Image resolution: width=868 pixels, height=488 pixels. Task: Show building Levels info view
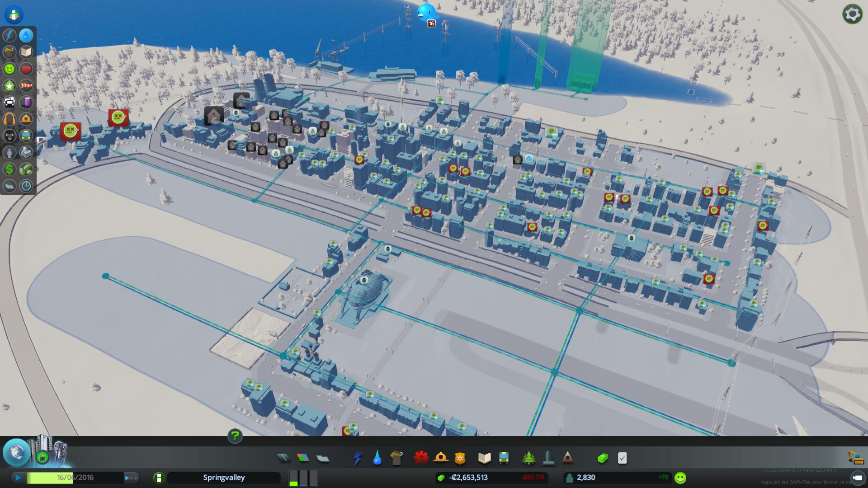point(9,85)
